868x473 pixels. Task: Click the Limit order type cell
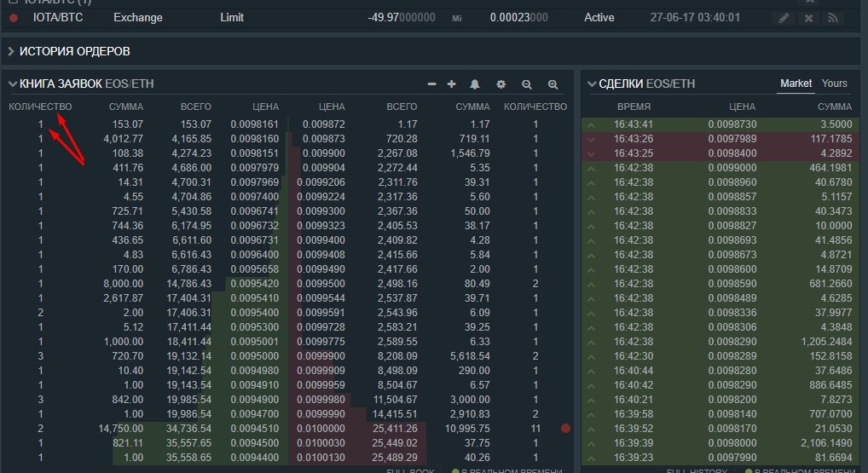pyautogui.click(x=231, y=18)
